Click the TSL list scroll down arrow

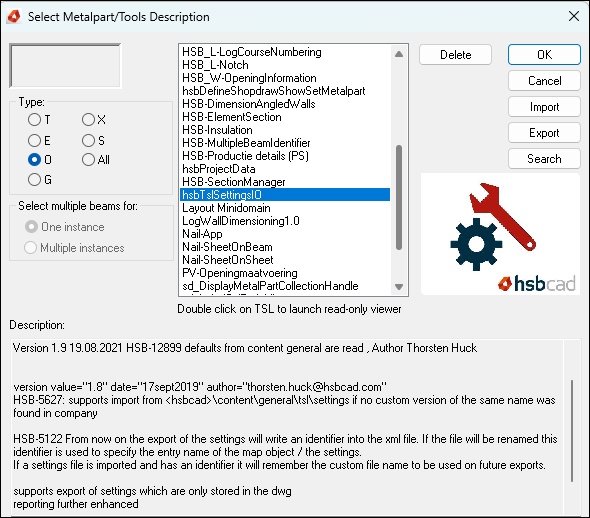tap(399, 287)
